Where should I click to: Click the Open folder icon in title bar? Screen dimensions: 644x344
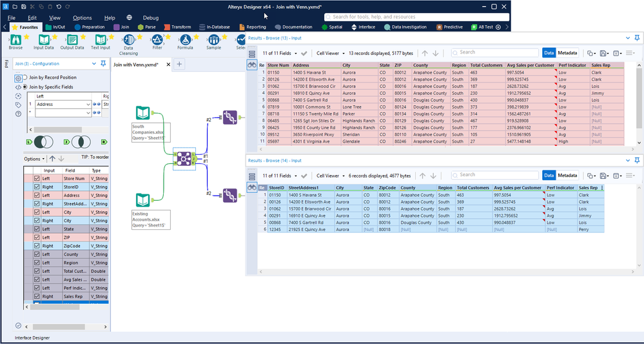15,6
